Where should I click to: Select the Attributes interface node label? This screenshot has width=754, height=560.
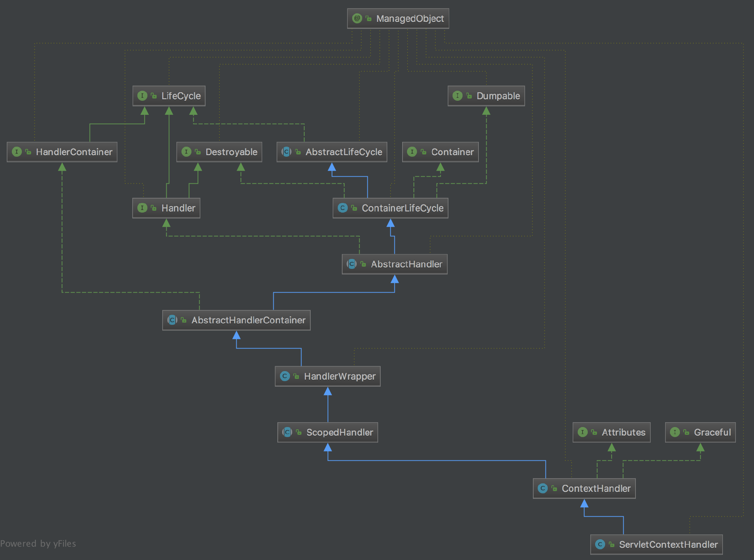pyautogui.click(x=623, y=432)
